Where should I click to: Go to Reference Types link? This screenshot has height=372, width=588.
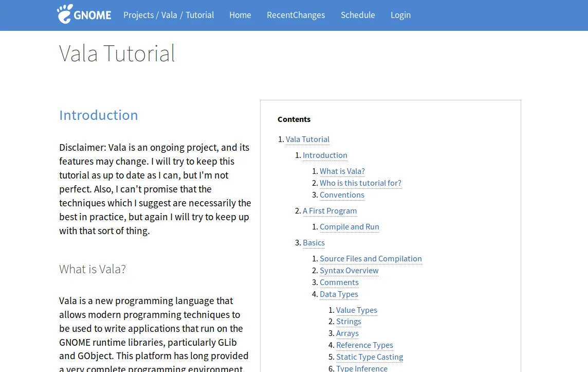coord(364,345)
